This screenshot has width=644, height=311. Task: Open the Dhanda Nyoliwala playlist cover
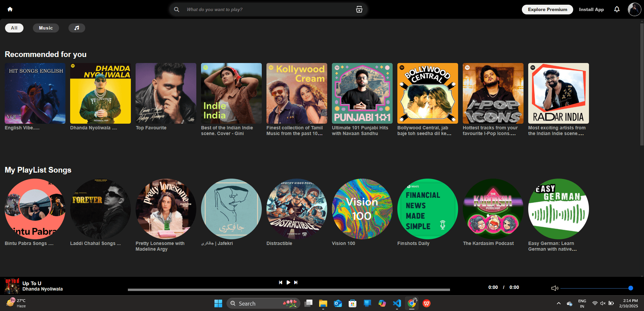click(x=100, y=93)
